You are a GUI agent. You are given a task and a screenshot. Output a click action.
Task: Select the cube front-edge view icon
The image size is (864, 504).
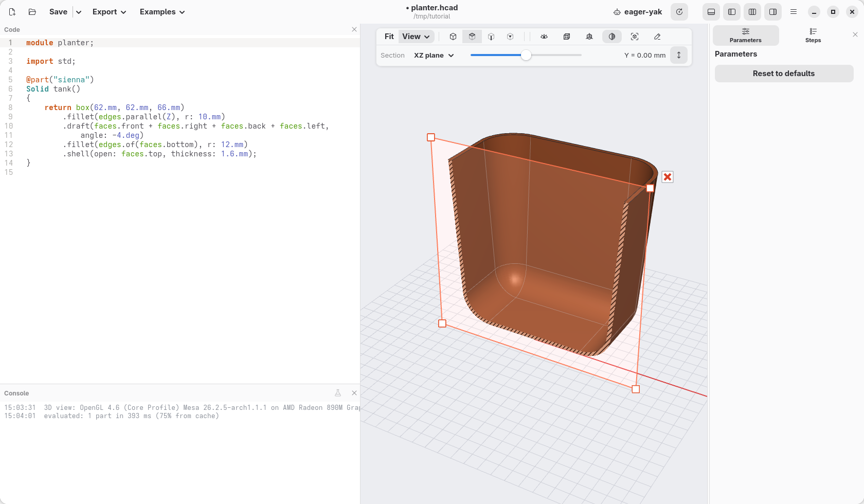point(491,37)
